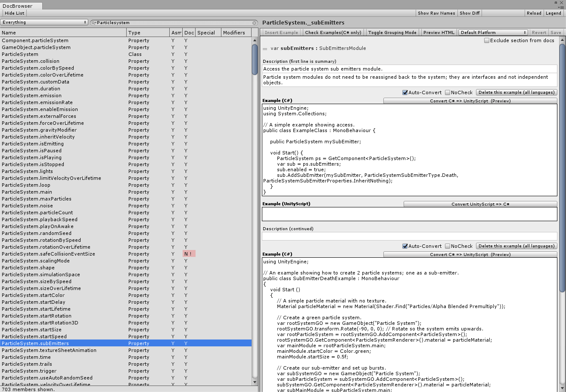Select ParticleSystem.startColor row
This screenshot has width=566, height=392.
coord(126,295)
